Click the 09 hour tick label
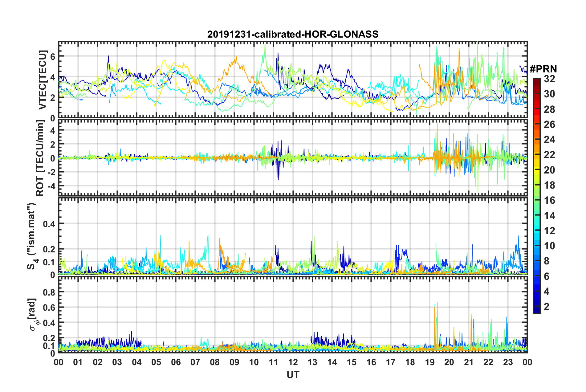586x392 pixels. pos(234,362)
